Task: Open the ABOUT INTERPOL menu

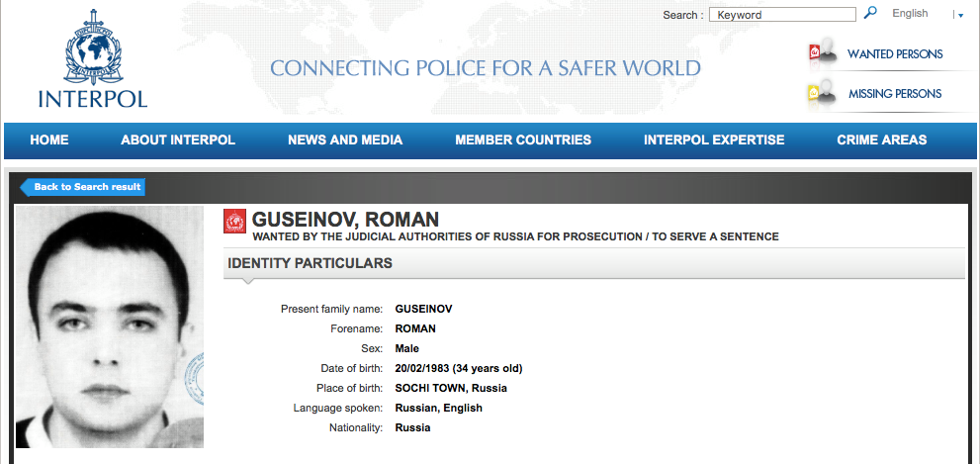Action: click(x=178, y=140)
